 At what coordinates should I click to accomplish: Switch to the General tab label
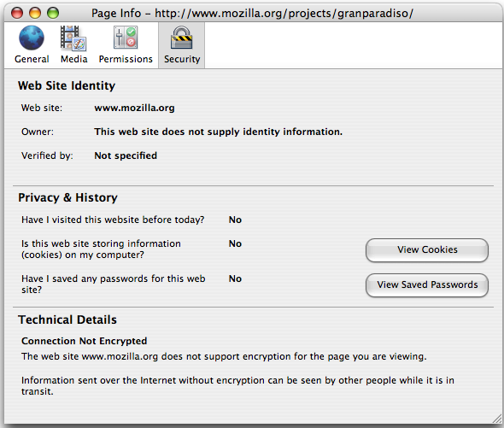tap(32, 59)
